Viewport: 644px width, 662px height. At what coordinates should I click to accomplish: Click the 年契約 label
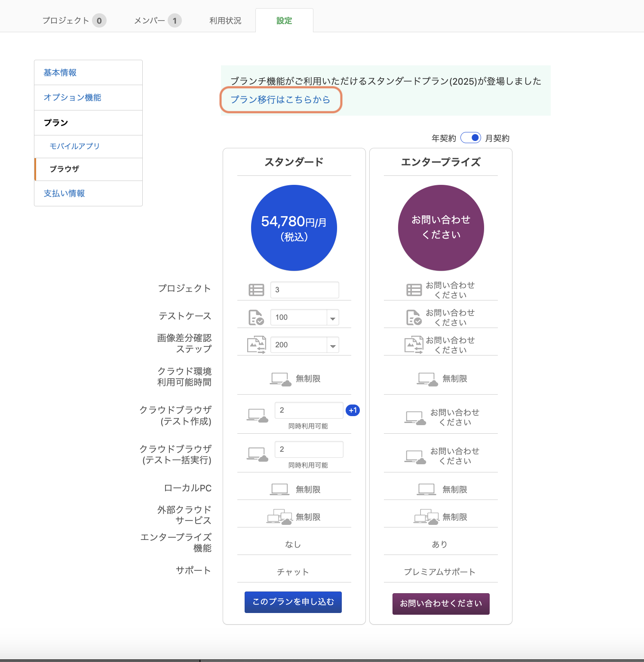coord(444,138)
